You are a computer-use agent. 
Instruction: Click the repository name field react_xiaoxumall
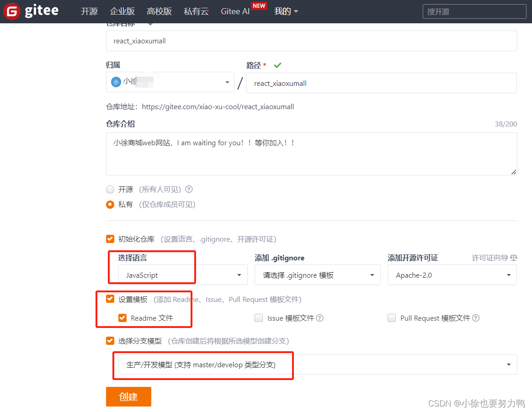(x=311, y=41)
